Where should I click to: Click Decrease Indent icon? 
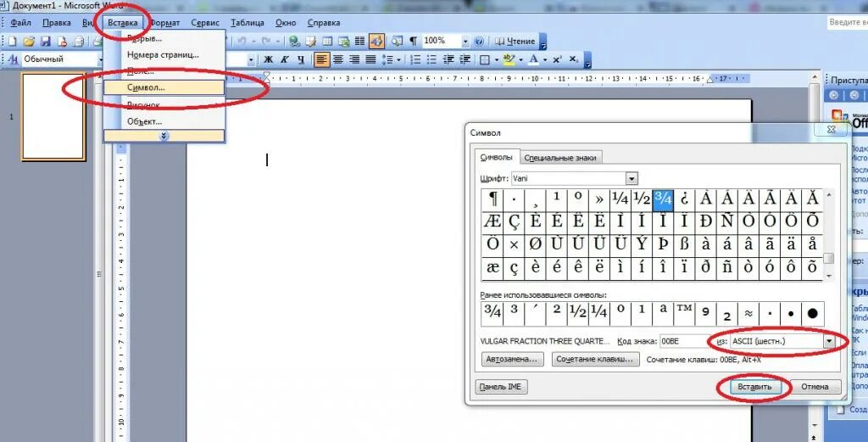tap(448, 59)
